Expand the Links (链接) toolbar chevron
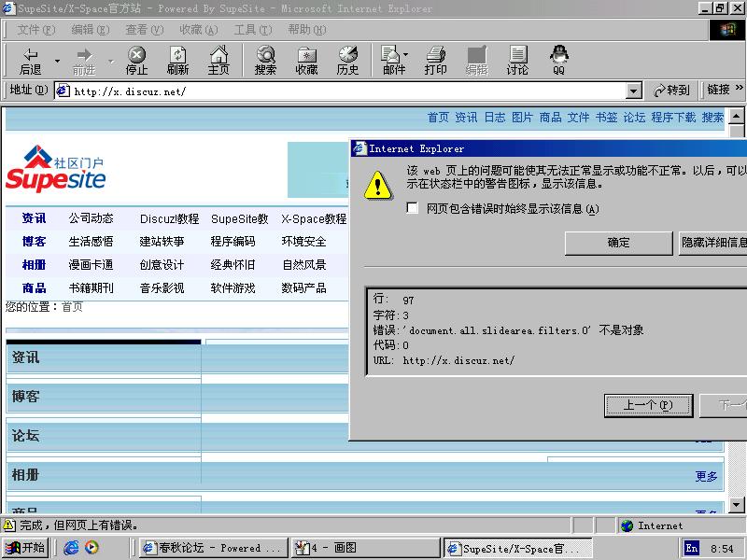The width and height of the screenshot is (747, 560). pyautogui.click(x=740, y=88)
